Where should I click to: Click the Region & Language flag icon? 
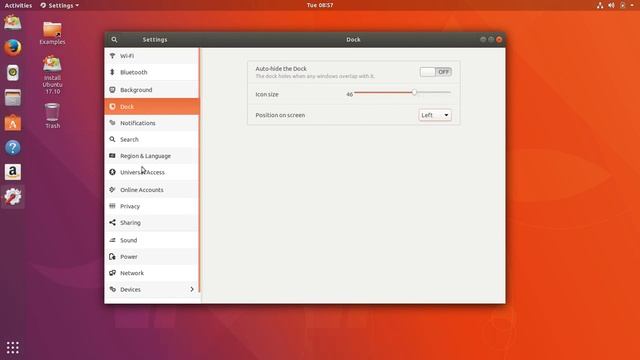click(112, 156)
